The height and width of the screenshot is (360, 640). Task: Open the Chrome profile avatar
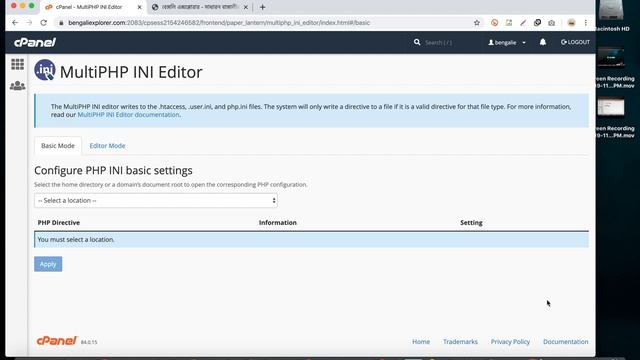(x=571, y=23)
